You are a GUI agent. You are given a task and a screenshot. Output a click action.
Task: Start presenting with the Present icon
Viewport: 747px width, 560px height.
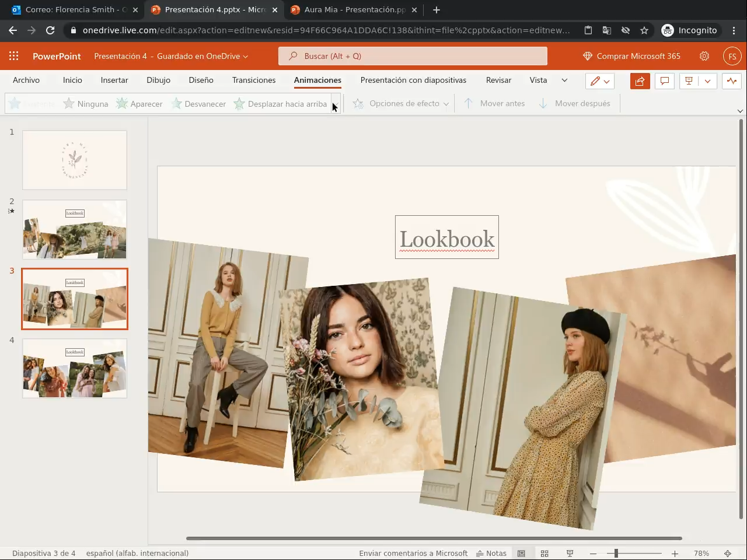tap(689, 81)
